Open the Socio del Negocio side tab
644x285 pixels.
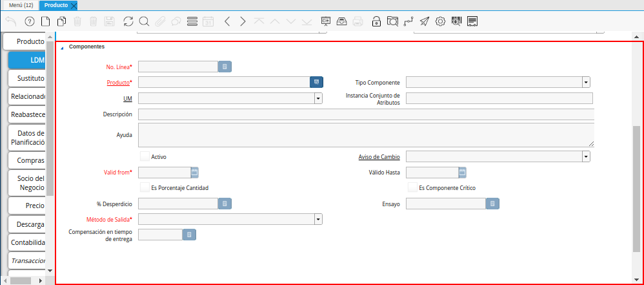click(x=27, y=183)
